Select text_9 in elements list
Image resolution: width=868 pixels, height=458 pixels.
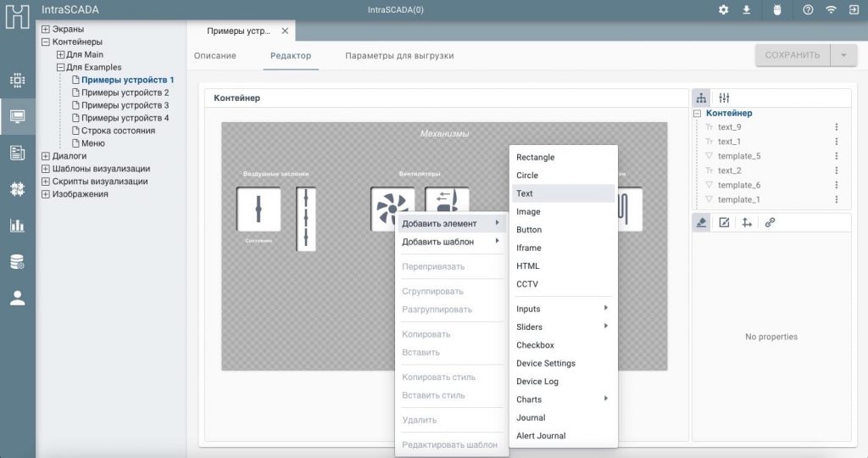729,127
